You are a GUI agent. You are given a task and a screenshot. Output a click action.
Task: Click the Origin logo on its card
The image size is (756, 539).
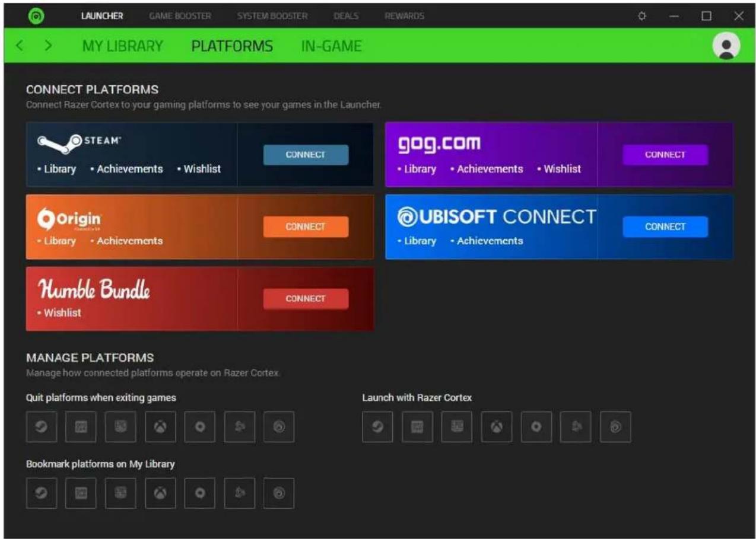click(69, 219)
